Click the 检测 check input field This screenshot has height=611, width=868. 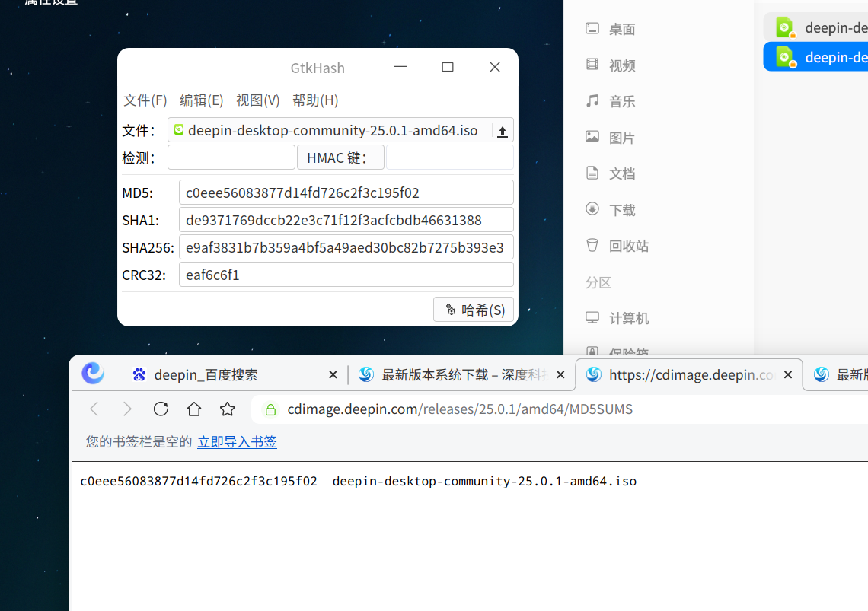(231, 158)
